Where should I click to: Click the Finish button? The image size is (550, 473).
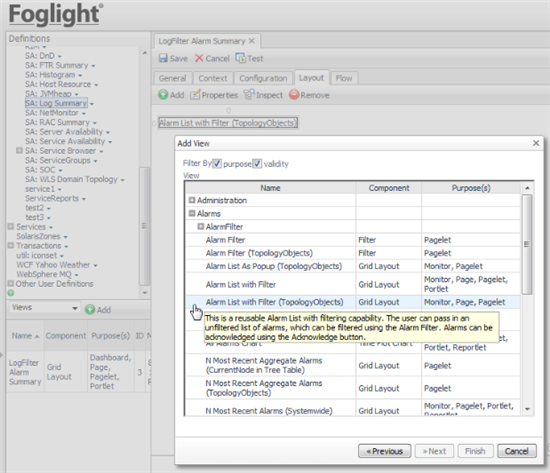(x=475, y=451)
